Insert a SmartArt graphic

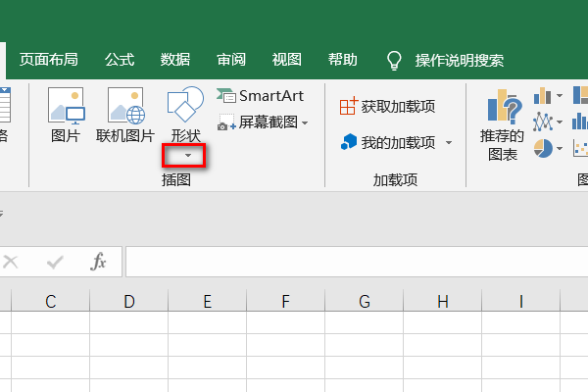[x=260, y=96]
